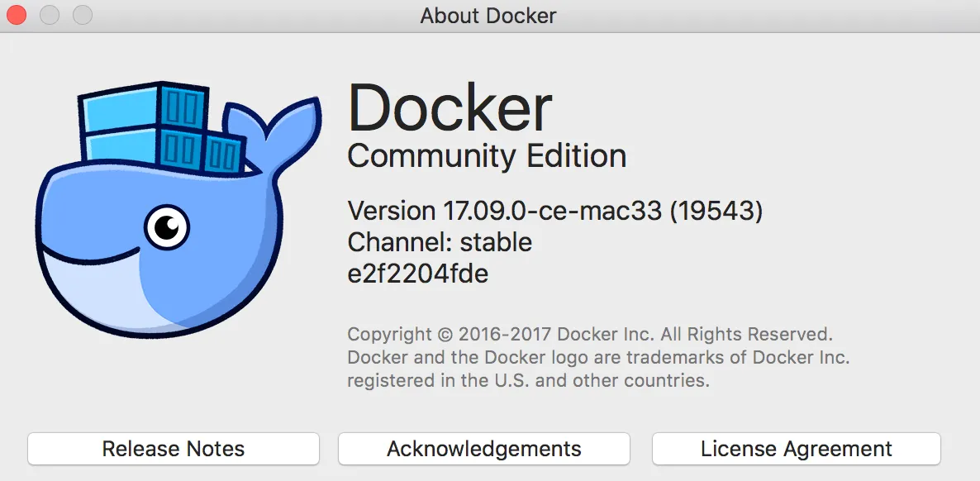
Task: Click the 'trademarks of Docker Inc.' line
Action: coord(599,358)
